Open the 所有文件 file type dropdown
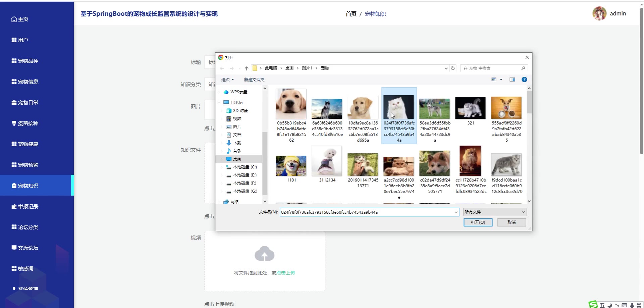The width and height of the screenshot is (644, 308). click(495, 212)
